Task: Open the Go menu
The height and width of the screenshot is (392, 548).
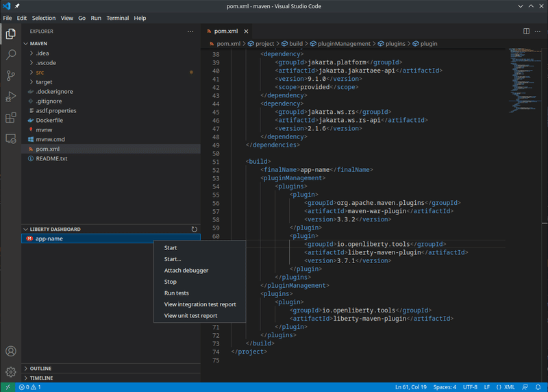Action: (x=82, y=18)
